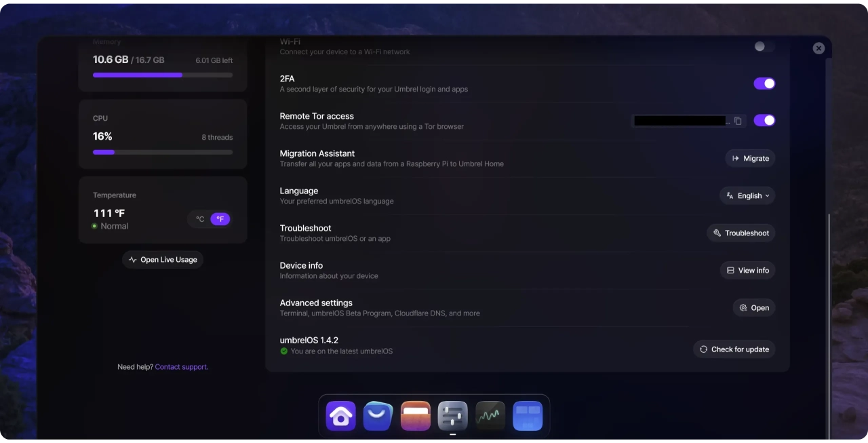Click Check for update button
Viewport: 868px width, 443px height.
coord(734,349)
